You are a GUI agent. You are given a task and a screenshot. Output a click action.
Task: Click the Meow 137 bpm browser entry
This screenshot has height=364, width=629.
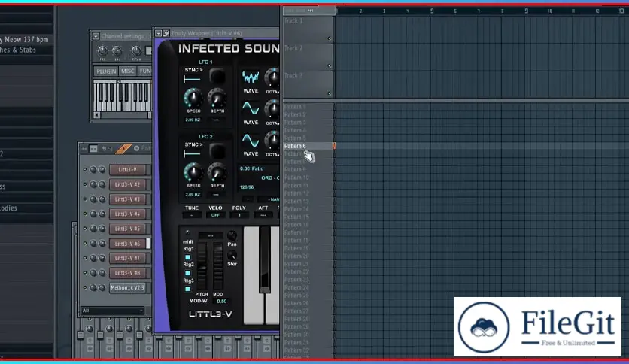coord(26,39)
